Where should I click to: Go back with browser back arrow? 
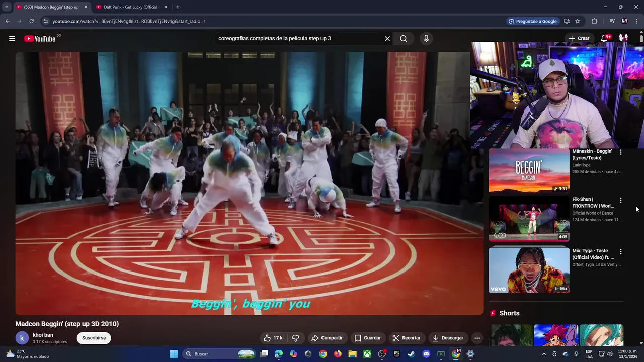[7, 21]
